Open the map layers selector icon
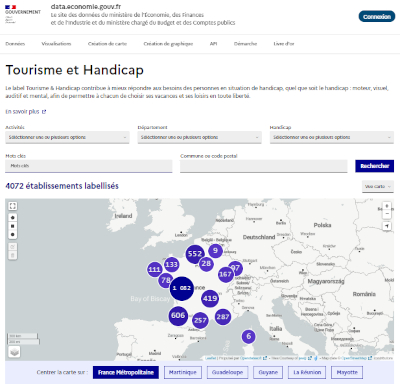Screen dimensions: 400x386 (14, 352)
